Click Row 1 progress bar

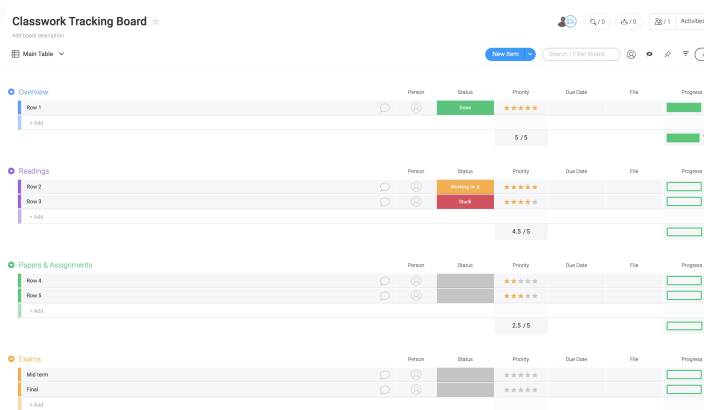(x=684, y=107)
